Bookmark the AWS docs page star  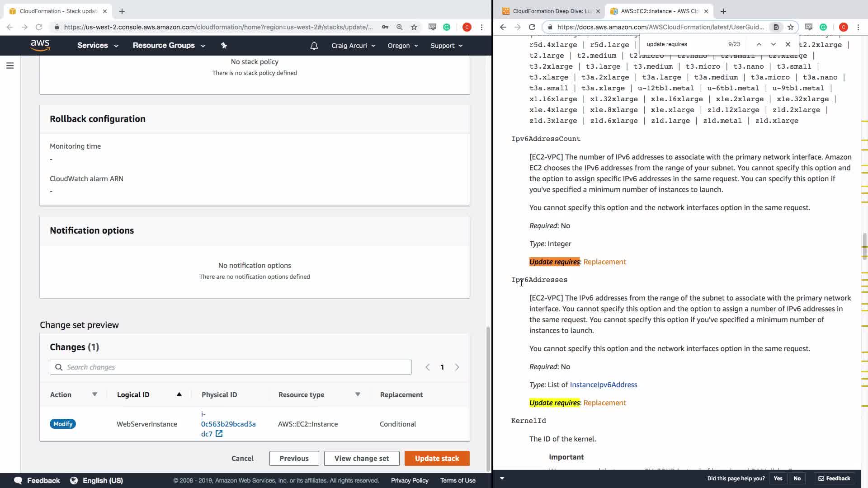[791, 27]
